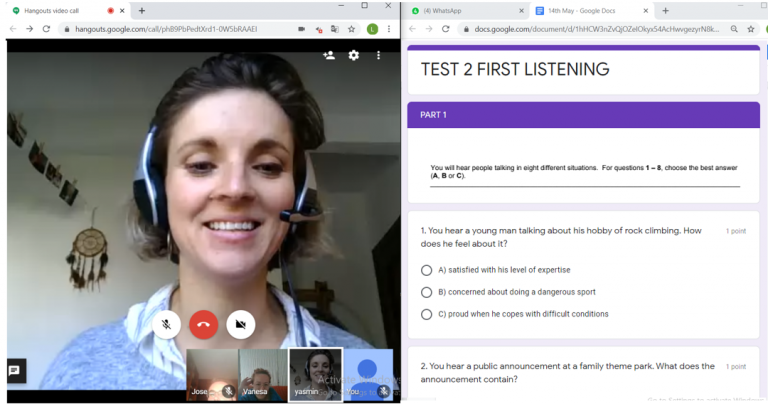Screen dimensions: 768x404
Task: Open the add people icon in Hangouts
Action: pyautogui.click(x=329, y=55)
